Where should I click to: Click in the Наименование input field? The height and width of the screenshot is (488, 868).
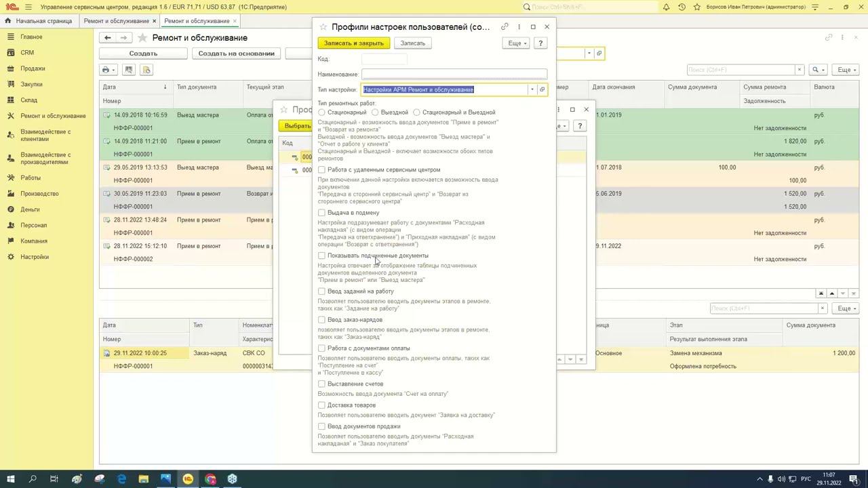[x=454, y=75]
